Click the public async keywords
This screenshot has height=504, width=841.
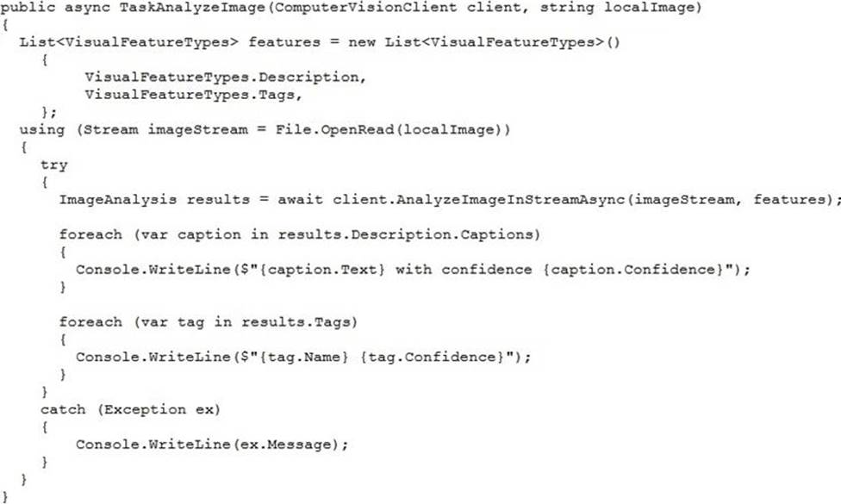point(54,8)
